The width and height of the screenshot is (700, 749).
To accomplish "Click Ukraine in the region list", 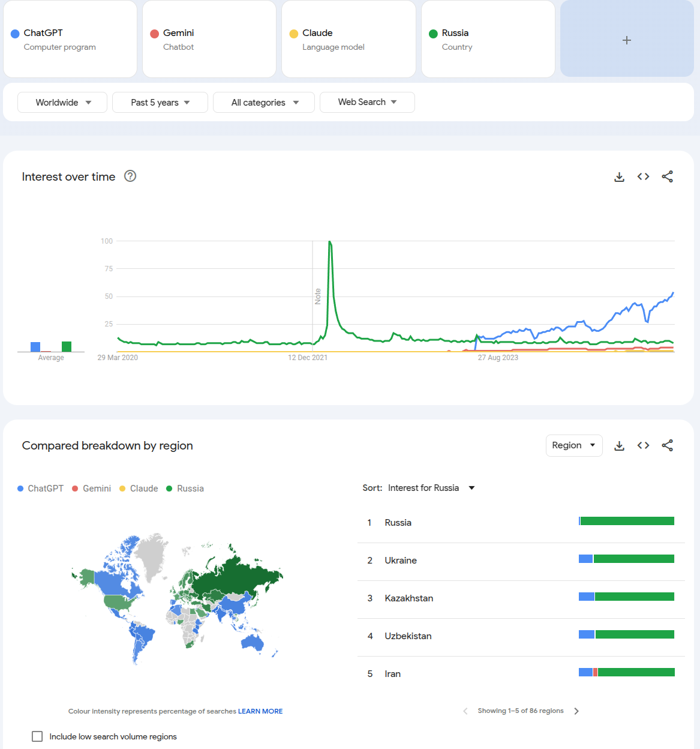I will (401, 561).
